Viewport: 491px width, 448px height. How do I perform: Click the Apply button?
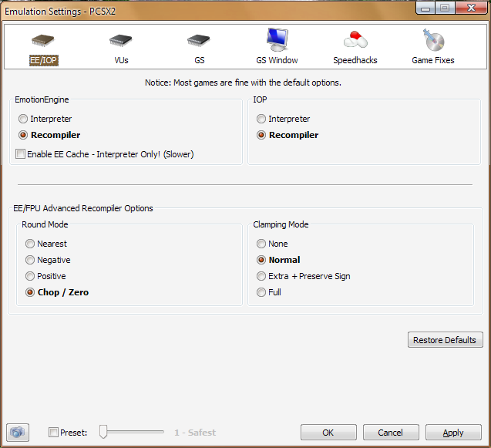pyautogui.click(x=453, y=433)
